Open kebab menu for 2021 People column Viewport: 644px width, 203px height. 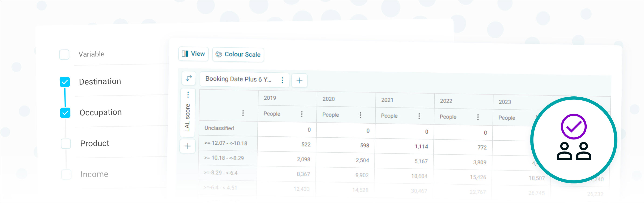419,116
